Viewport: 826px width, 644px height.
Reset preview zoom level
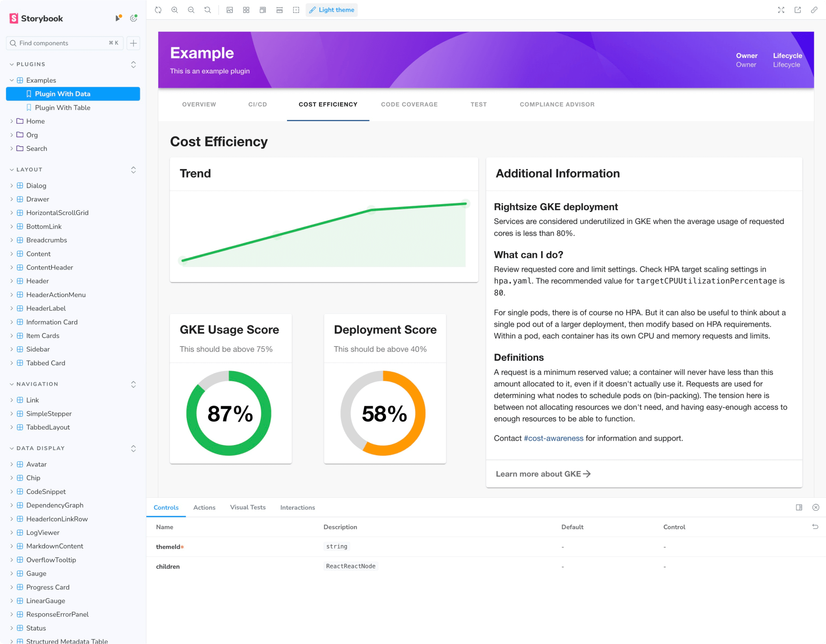point(207,10)
